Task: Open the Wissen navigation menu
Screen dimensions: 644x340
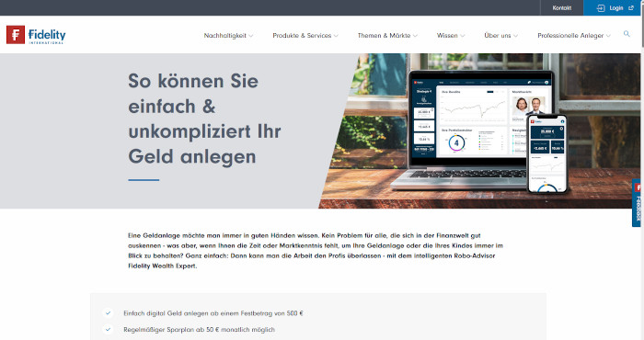Action: 451,36
